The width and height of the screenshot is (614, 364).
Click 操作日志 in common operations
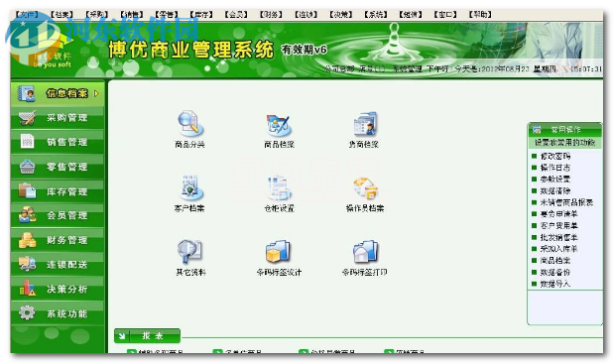555,168
